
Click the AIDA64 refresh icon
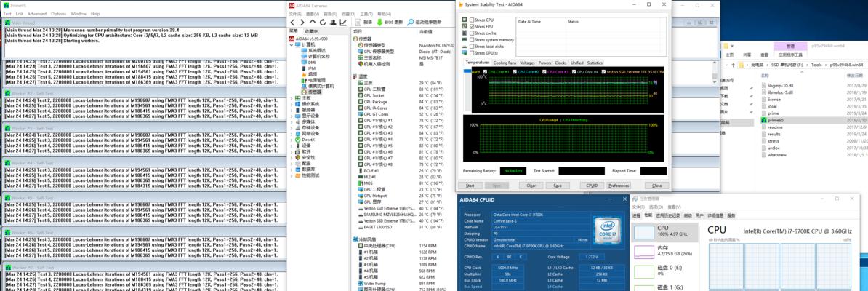click(x=322, y=22)
